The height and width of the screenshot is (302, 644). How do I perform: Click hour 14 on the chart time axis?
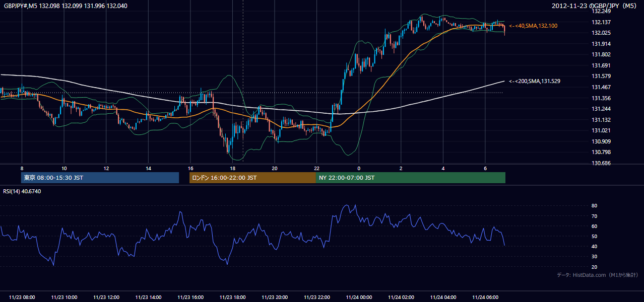click(148, 168)
